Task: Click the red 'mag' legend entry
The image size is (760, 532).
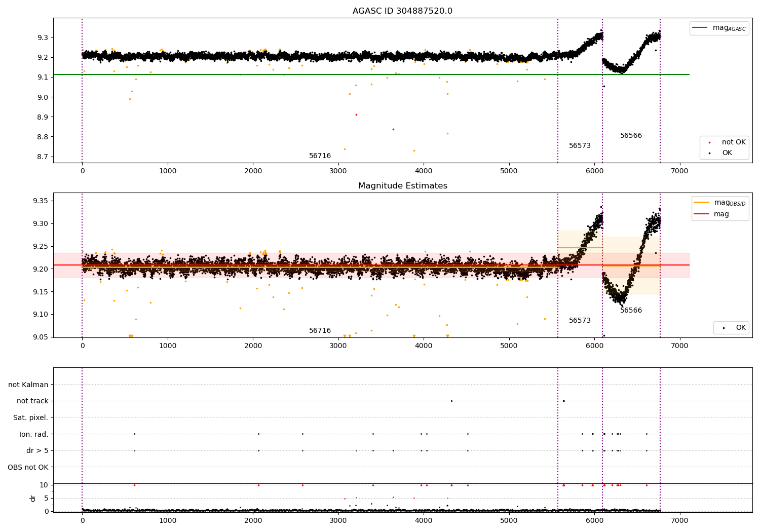Action: (x=712, y=214)
